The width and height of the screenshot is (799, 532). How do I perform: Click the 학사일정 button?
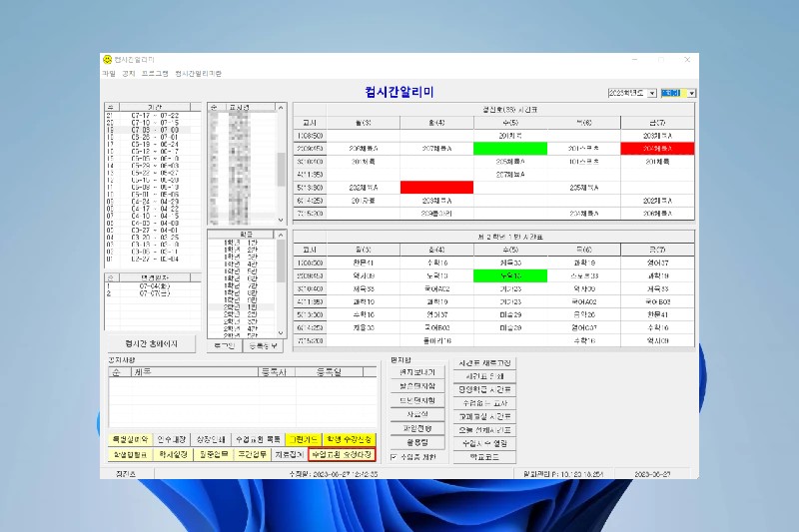pyautogui.click(x=173, y=454)
